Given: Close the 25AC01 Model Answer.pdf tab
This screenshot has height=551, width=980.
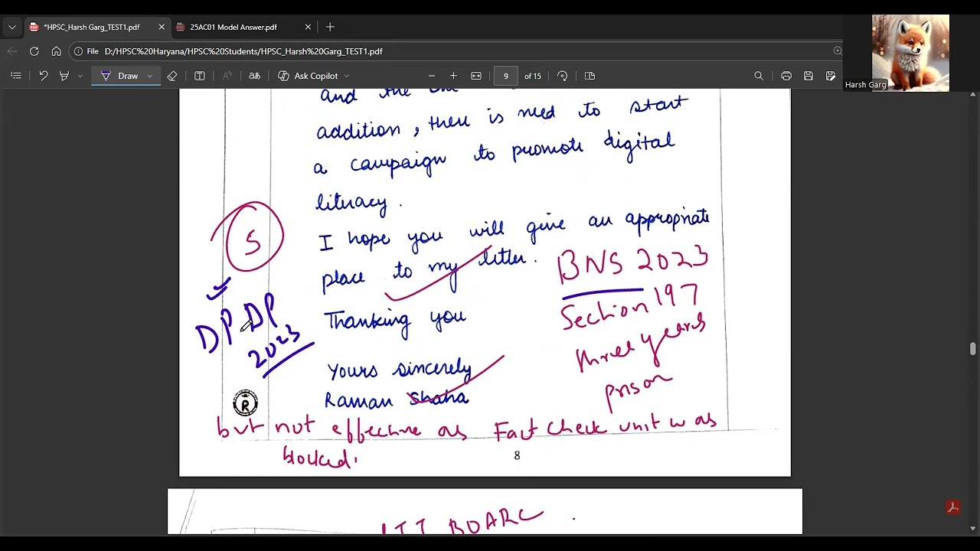Looking at the screenshot, I should (308, 27).
